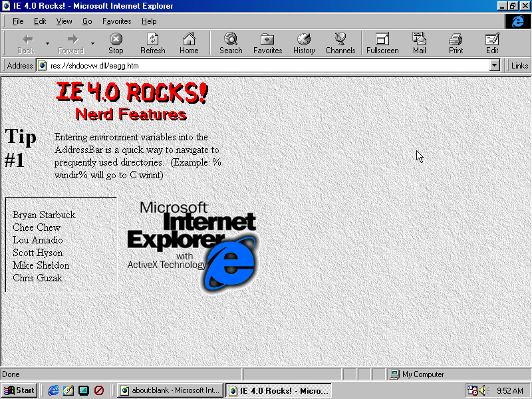Click the Back toolbar button
532x399 pixels.
[x=26, y=44]
